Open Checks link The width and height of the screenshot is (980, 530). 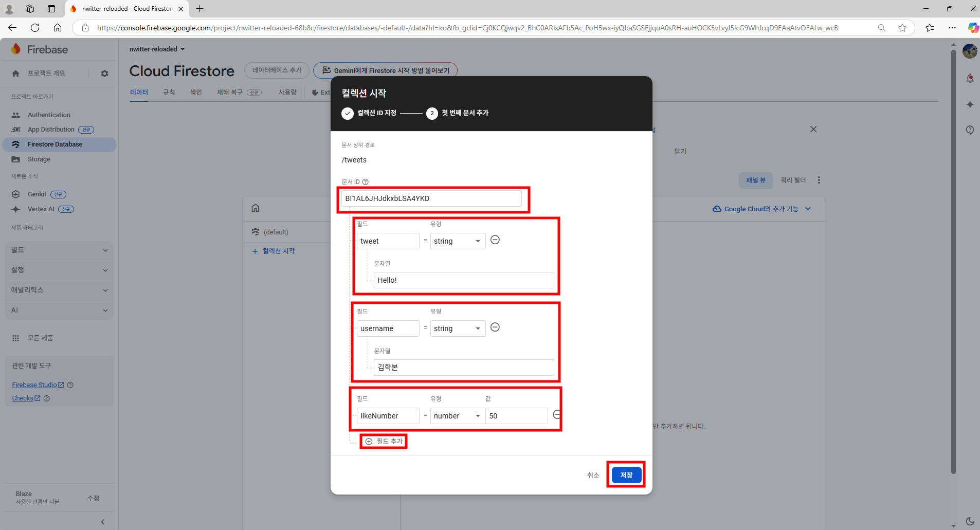pyautogui.click(x=26, y=398)
